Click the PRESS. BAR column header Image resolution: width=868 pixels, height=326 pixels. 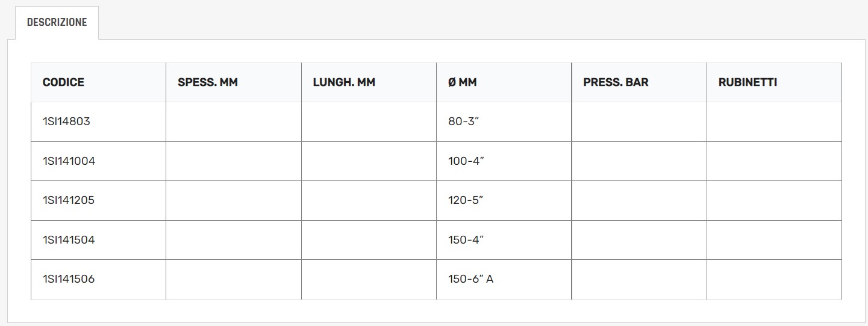[616, 82]
